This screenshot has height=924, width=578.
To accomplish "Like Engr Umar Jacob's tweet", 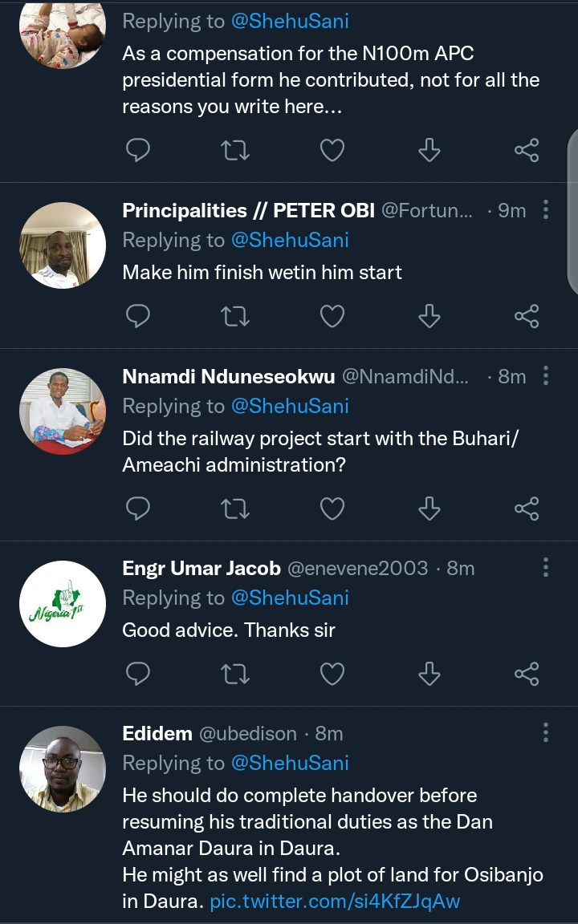I will point(332,675).
